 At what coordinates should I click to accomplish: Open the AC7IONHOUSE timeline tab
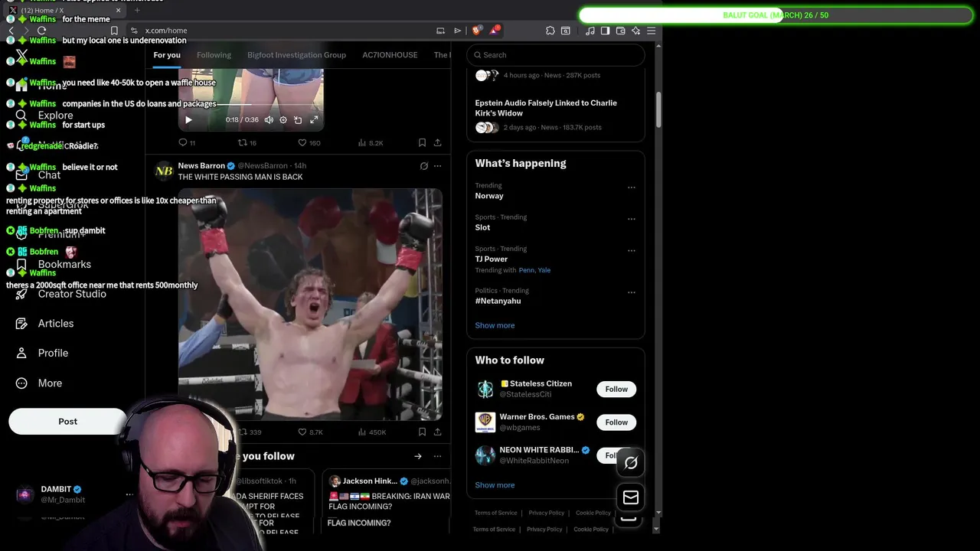tap(390, 55)
